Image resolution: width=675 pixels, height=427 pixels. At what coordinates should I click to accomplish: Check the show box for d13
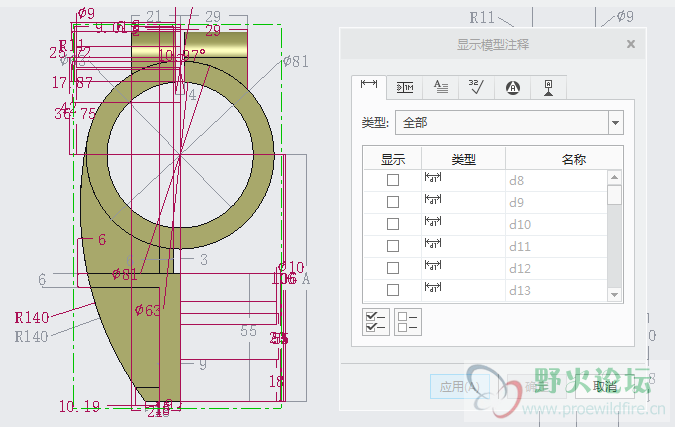click(393, 290)
